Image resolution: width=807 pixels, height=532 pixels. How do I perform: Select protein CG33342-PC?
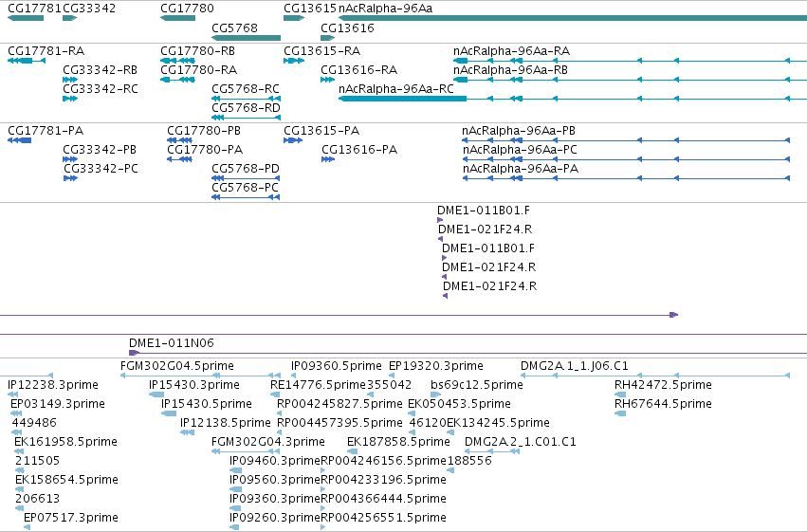pos(101,169)
